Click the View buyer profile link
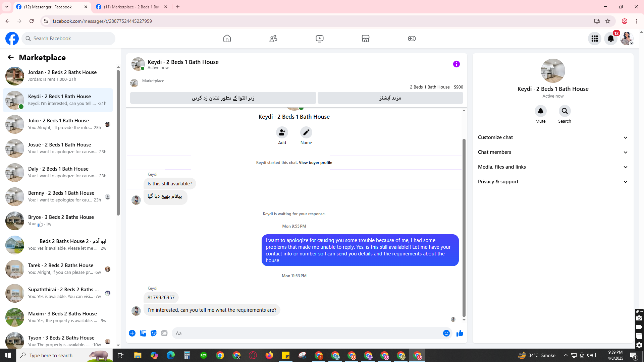This screenshot has height=362, width=644. (x=315, y=163)
